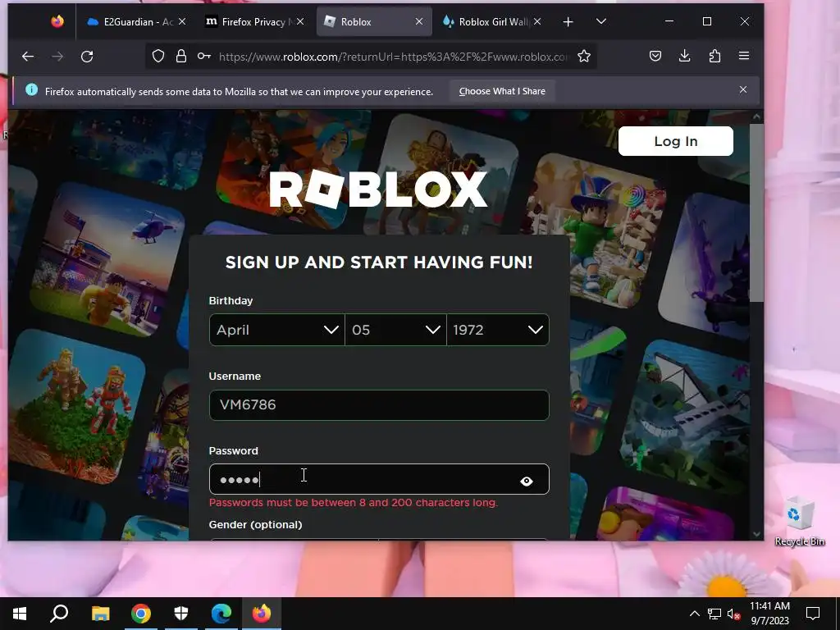
Task: Click into the Password input field
Action: tap(379, 479)
